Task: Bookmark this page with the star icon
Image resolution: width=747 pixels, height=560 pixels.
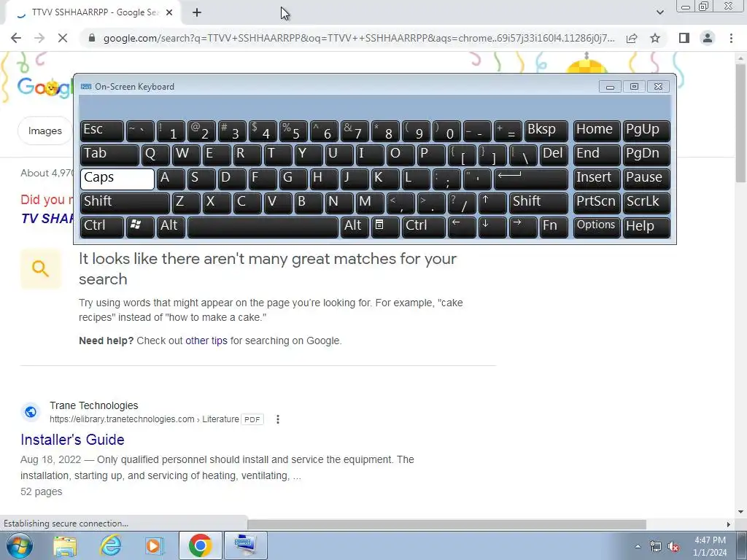Action: [x=655, y=38]
